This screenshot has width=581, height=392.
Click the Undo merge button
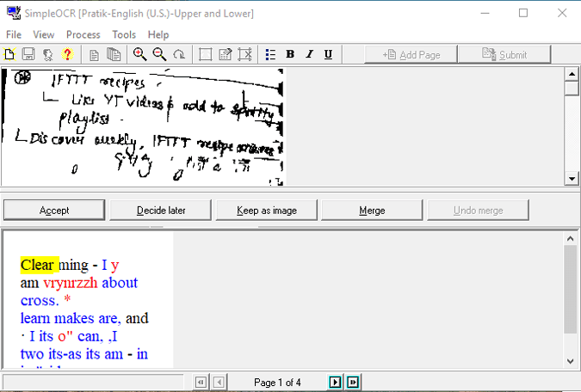pyautogui.click(x=478, y=211)
